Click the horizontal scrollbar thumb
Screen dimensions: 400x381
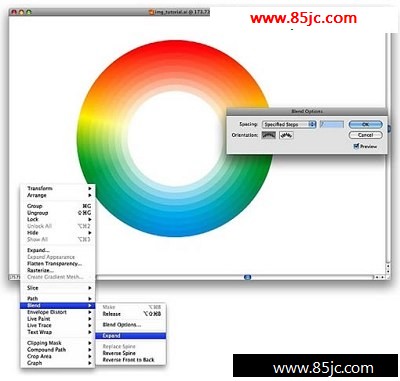pos(247,277)
